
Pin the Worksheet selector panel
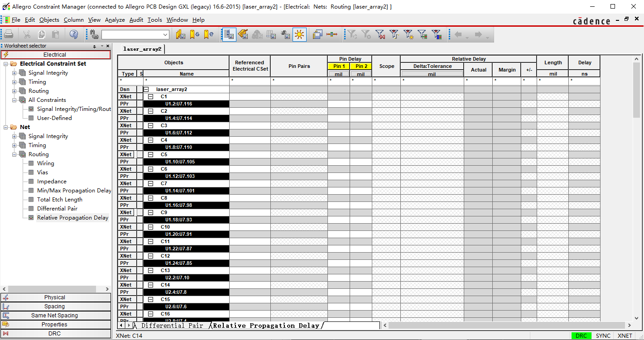coord(95,46)
